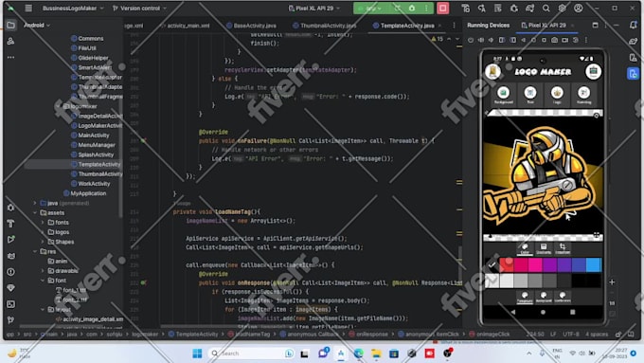Image resolution: width=644 pixels, height=363 pixels.
Task: Open BussinessLogoMaker project dropdown
Action: click(x=73, y=9)
